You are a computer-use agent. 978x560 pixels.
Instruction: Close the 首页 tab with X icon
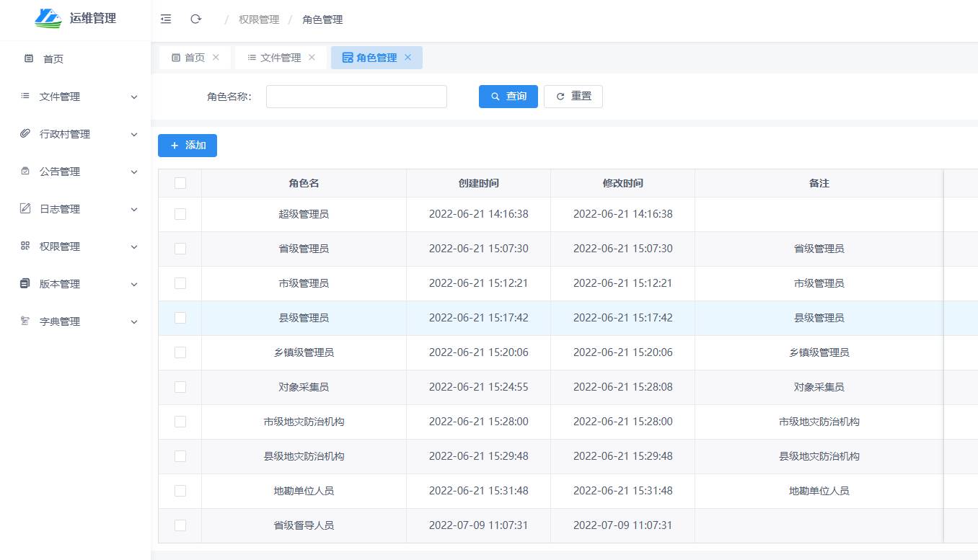click(x=216, y=58)
